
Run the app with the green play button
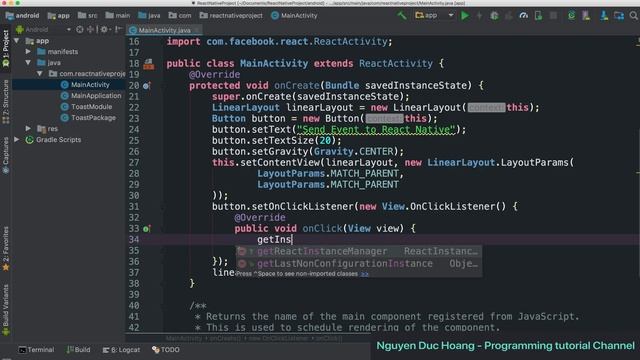[x=464, y=16]
